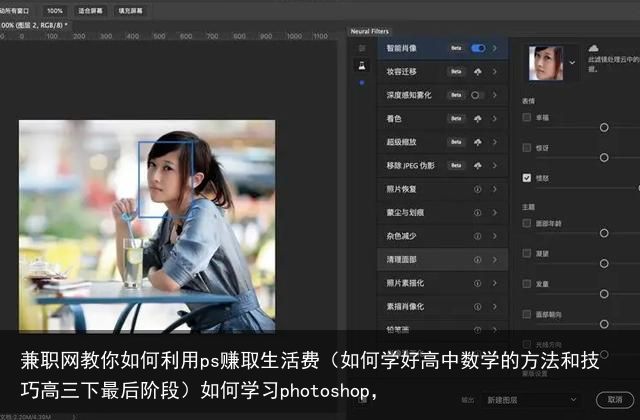This screenshot has width=640, height=420.
Task: Click the portrait photo on the canvas
Action: coord(147,226)
